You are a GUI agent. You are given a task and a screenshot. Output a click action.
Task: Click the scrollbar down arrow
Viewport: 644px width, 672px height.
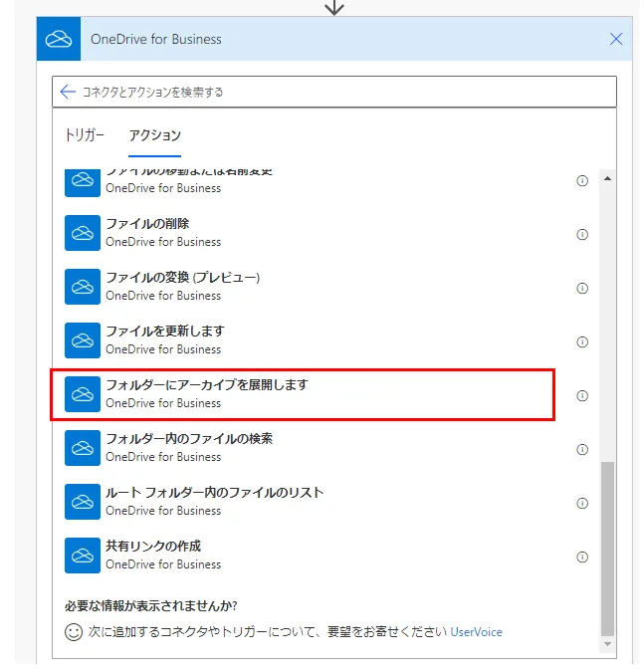(607, 644)
